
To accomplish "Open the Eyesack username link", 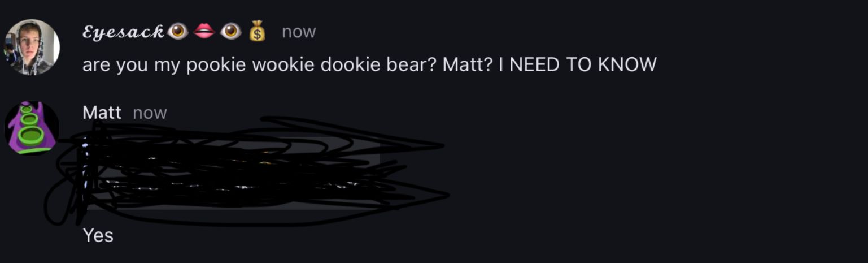I will point(124,32).
